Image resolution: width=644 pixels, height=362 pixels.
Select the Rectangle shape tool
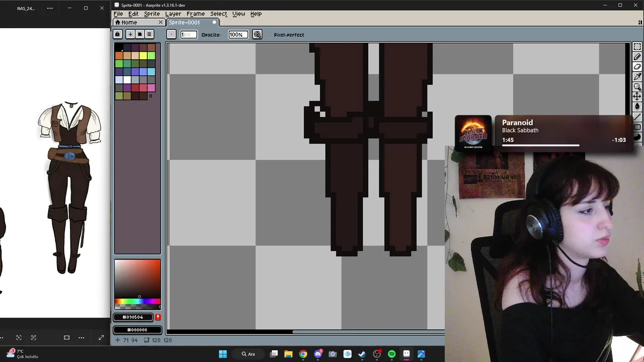click(x=637, y=127)
